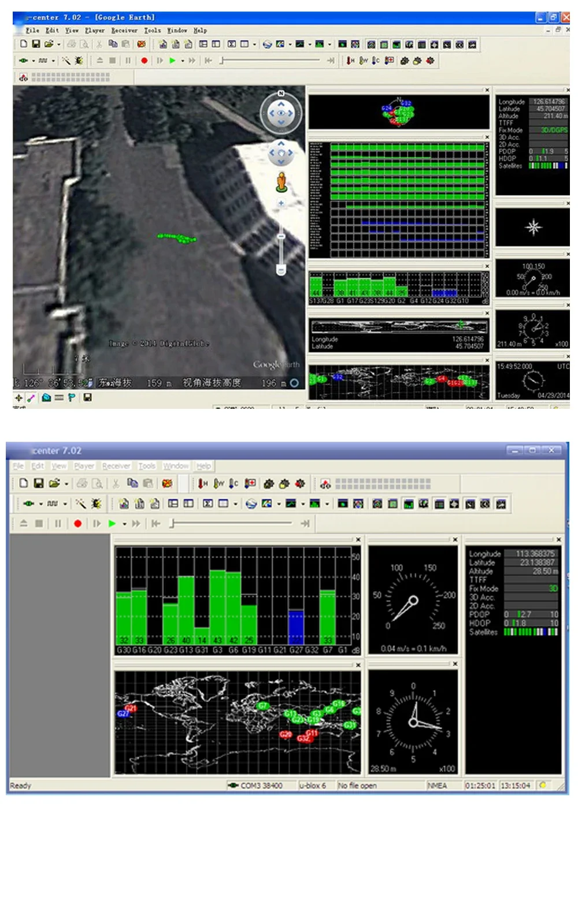
Task: Click the debug bug icon in the lower window
Action: pyautogui.click(x=96, y=504)
